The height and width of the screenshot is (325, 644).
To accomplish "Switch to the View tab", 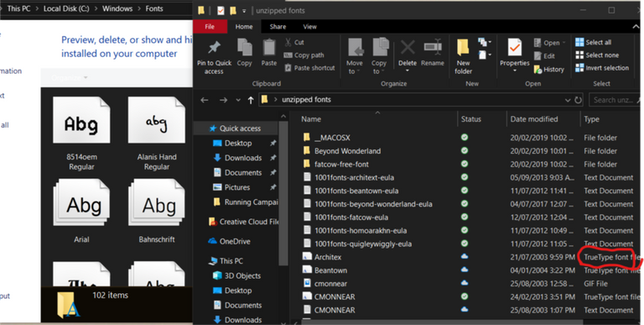I will click(x=309, y=27).
